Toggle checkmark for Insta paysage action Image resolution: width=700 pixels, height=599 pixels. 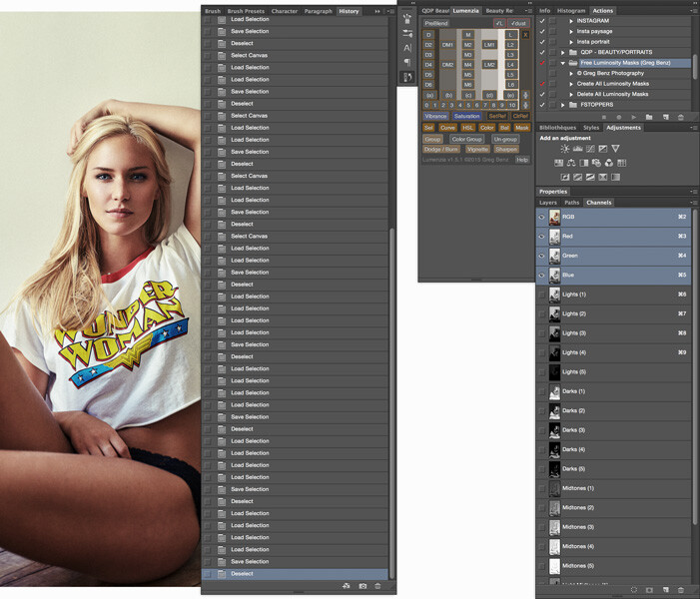[x=542, y=31]
